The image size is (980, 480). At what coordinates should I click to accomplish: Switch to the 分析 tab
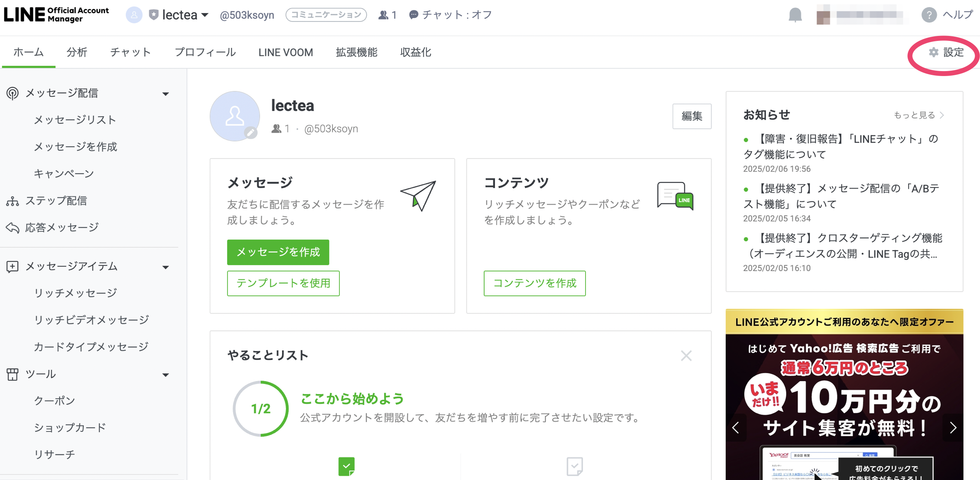coord(77,52)
